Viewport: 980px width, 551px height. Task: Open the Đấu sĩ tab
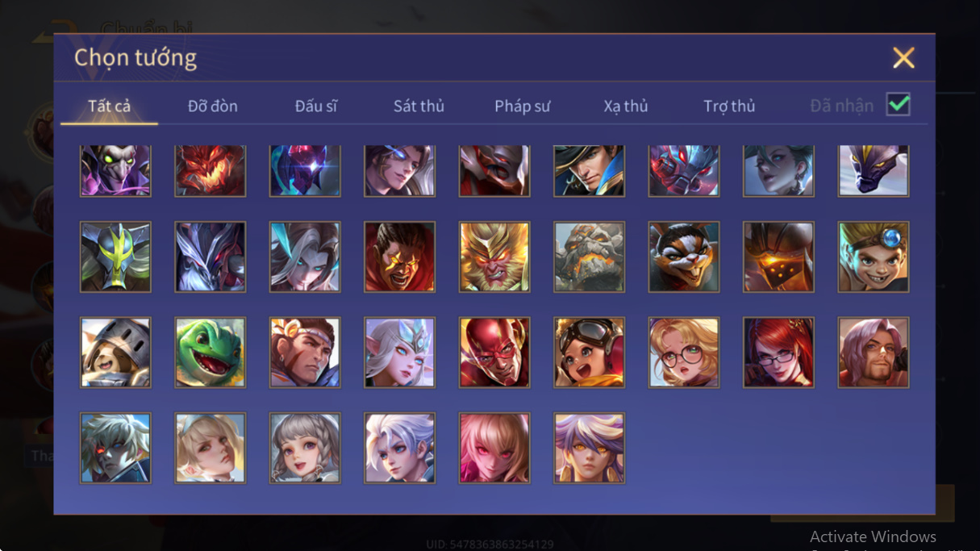[x=316, y=106]
